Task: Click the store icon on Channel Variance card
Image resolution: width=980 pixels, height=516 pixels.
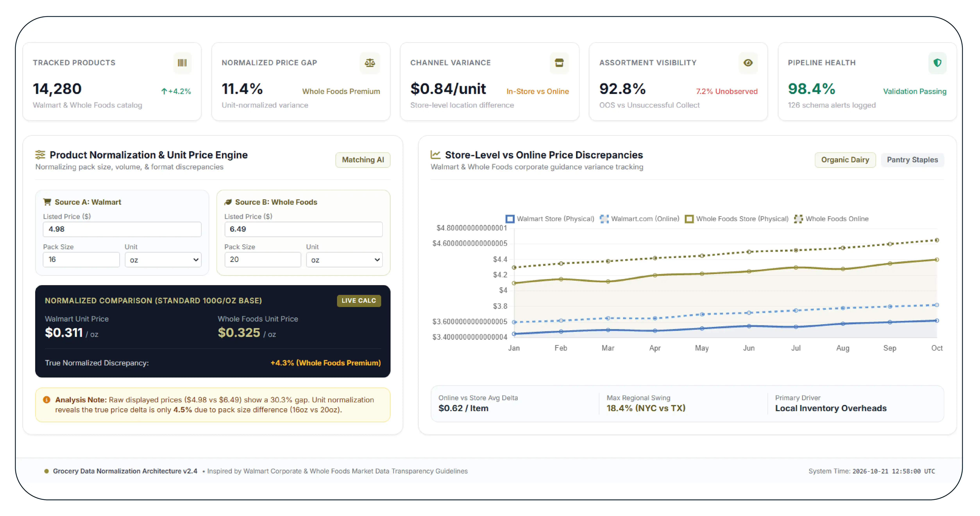Action: click(559, 63)
